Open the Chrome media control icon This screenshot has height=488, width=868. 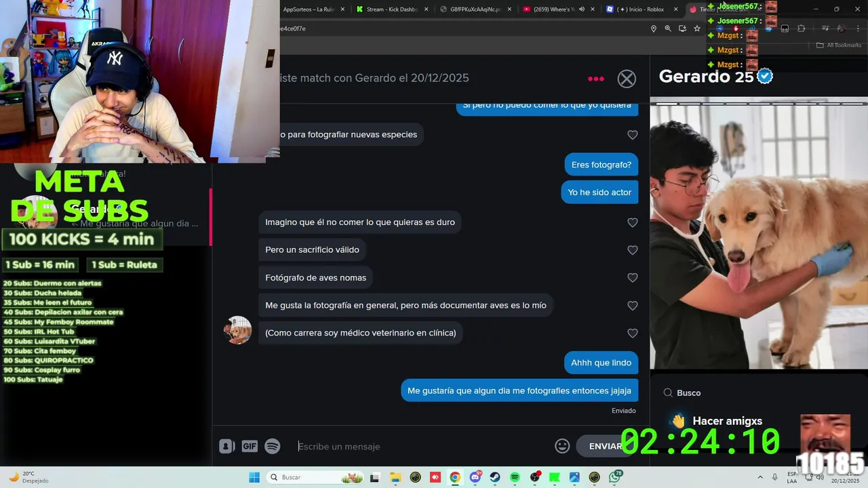(x=825, y=28)
